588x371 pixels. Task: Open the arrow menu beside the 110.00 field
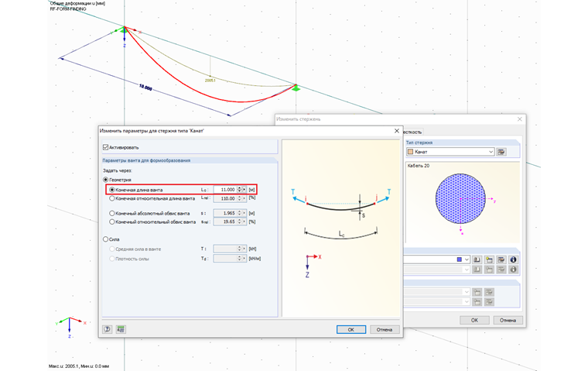pyautogui.click(x=244, y=198)
